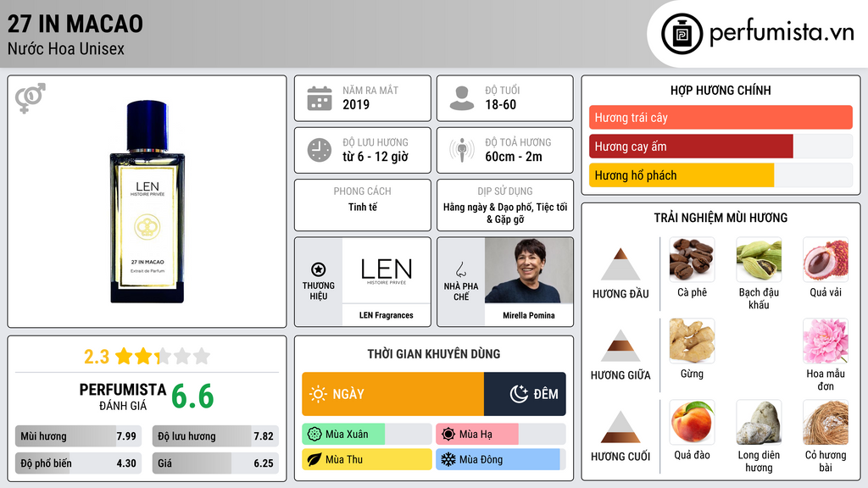Screen dimensions: 868x488
Task: Click the LEN Histoire Privée brand logo
Action: pyautogui.click(x=387, y=270)
